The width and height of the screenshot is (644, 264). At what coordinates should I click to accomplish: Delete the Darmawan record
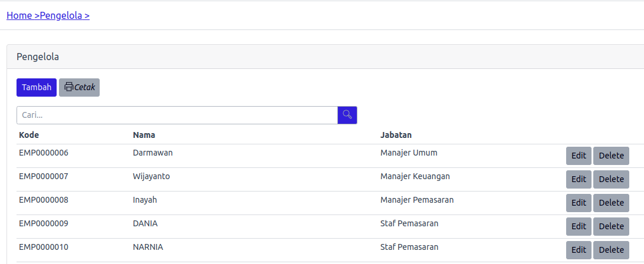point(611,156)
